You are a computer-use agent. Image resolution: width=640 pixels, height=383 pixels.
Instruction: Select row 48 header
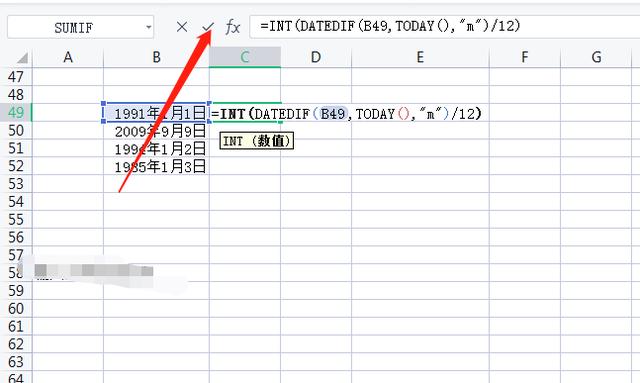click(x=16, y=95)
